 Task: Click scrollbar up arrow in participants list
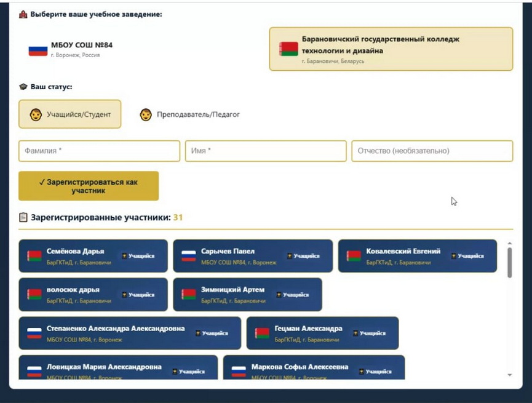509,244
